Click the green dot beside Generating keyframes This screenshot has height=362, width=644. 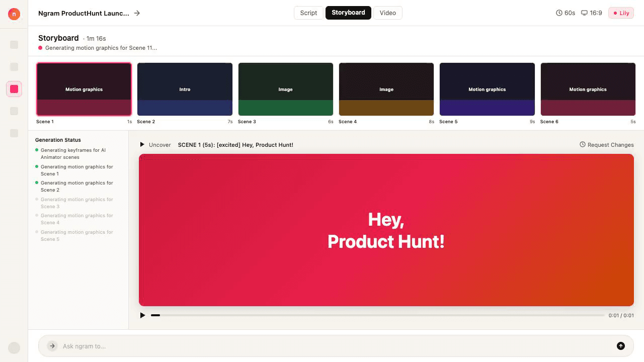37,150
